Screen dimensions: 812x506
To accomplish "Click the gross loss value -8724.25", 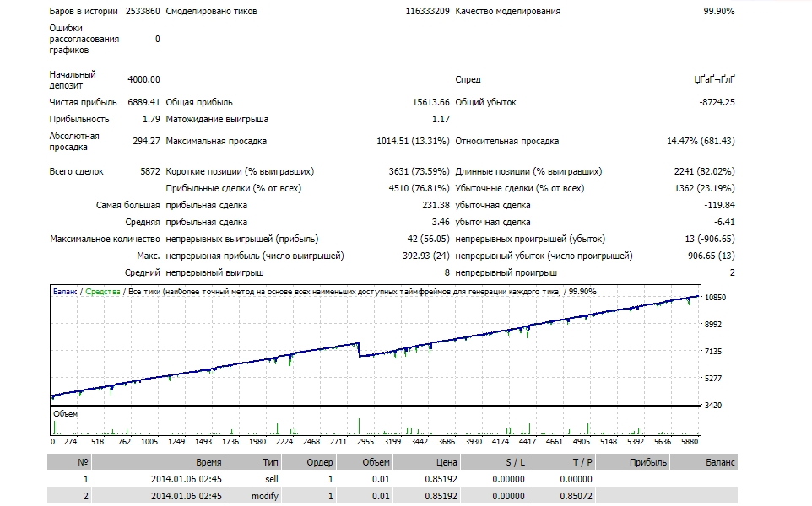I will pyautogui.click(x=717, y=102).
